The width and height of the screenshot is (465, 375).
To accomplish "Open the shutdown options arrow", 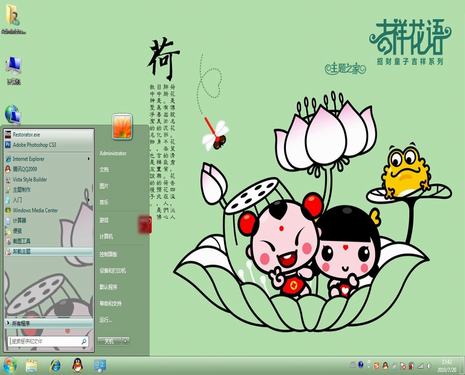I will pos(126,341).
